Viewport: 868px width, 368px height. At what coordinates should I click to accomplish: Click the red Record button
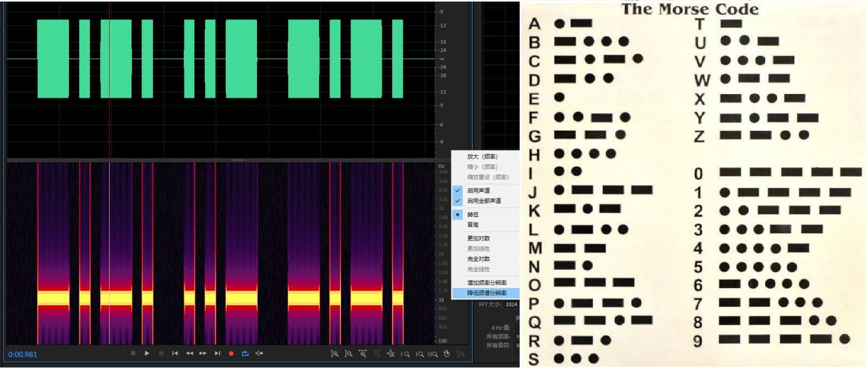coord(231,354)
